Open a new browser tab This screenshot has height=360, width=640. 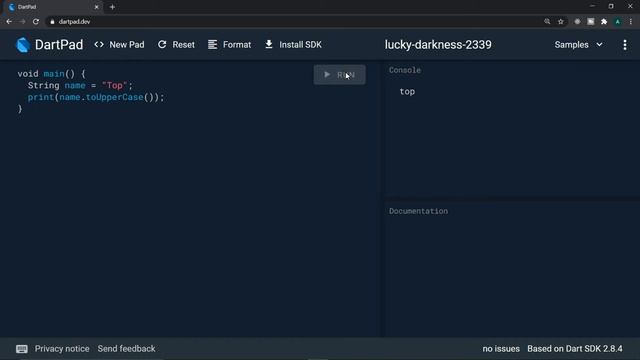112,7
